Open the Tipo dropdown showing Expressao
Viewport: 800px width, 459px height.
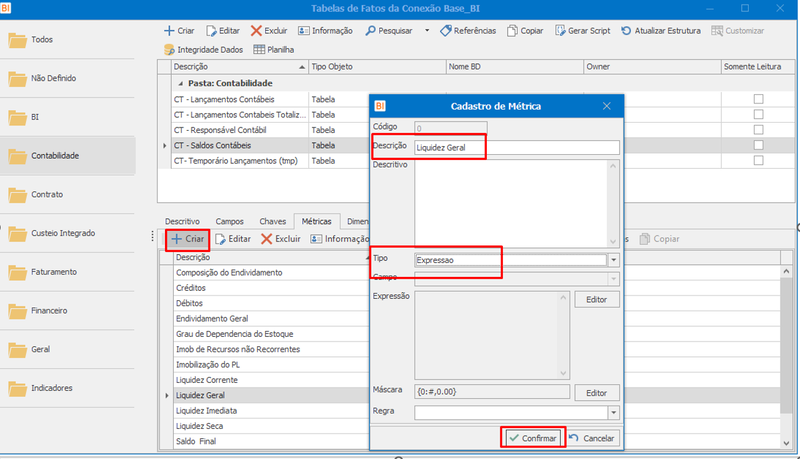pyautogui.click(x=614, y=260)
